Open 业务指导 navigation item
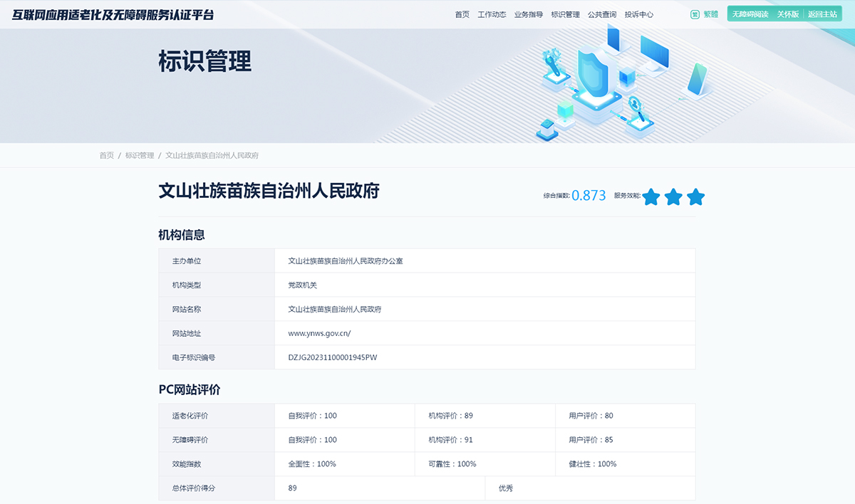This screenshot has width=855, height=504. pos(529,14)
